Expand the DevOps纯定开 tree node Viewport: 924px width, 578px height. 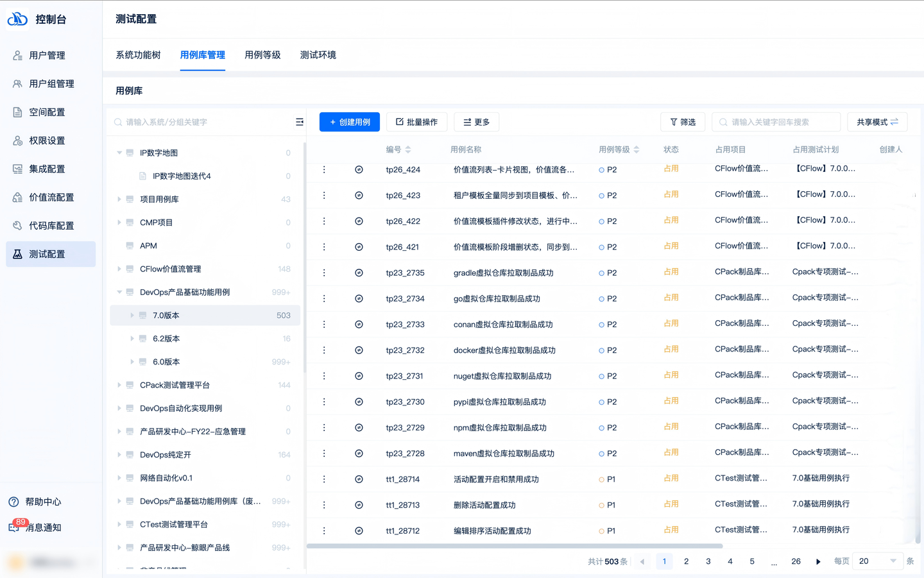(x=119, y=455)
